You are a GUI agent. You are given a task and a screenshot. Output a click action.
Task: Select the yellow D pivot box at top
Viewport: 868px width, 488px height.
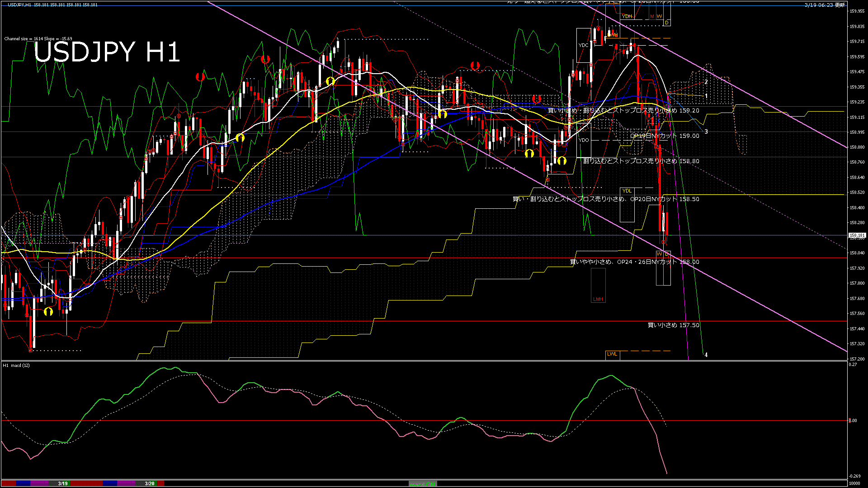[667, 23]
